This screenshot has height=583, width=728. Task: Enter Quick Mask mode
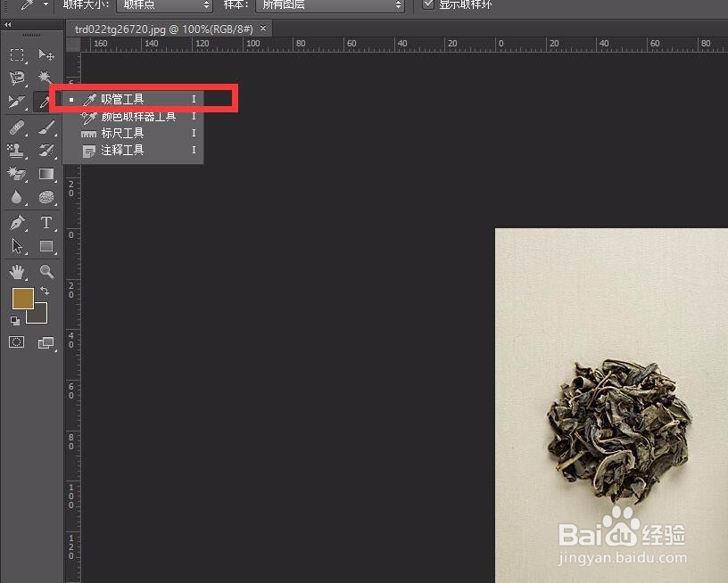coord(15,340)
